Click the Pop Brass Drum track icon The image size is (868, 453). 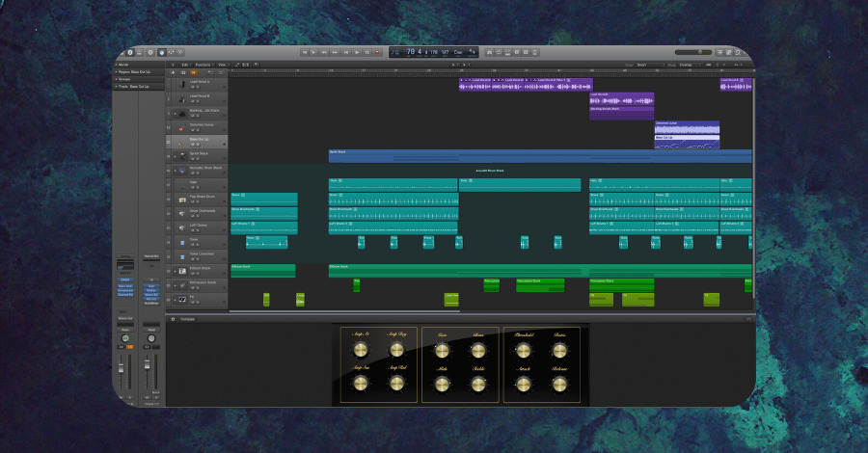pos(181,199)
